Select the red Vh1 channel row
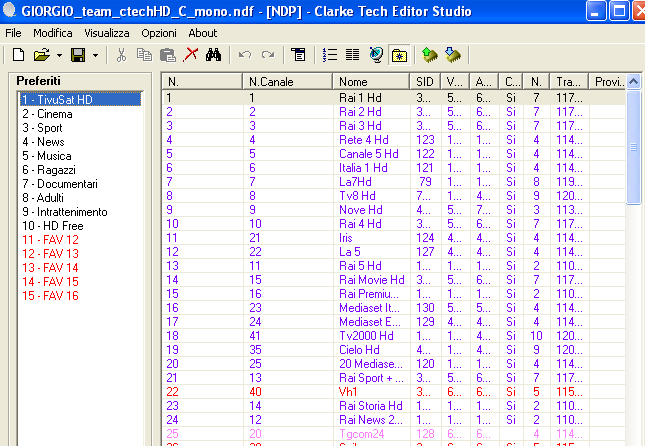The height and width of the screenshot is (446, 645). pos(394,392)
